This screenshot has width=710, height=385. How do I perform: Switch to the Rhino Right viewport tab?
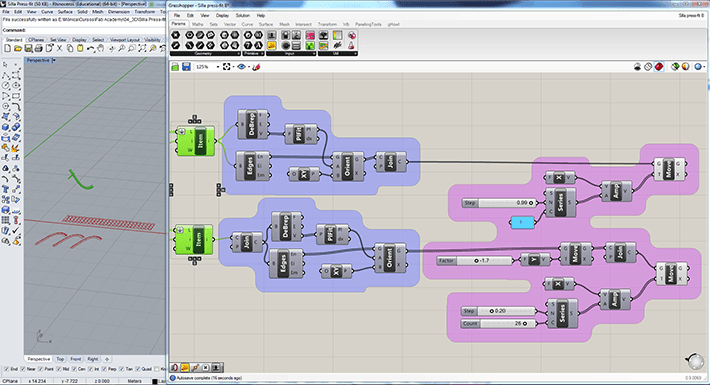93,359
